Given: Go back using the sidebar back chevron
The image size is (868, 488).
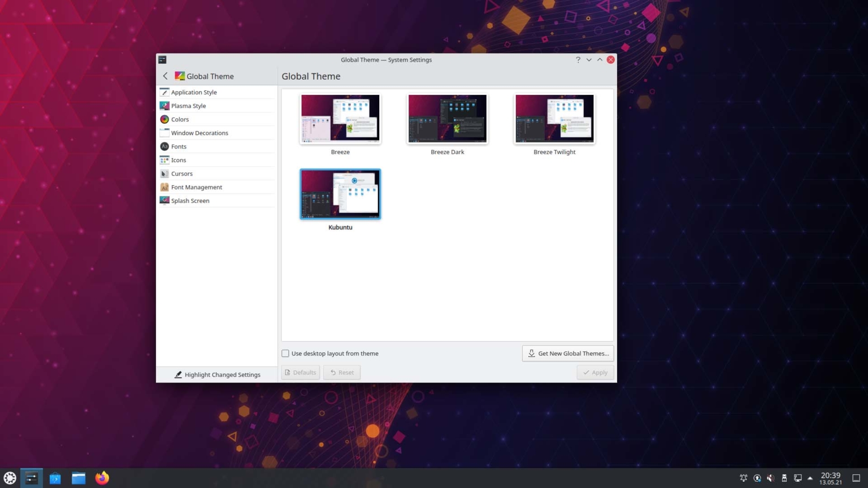Looking at the screenshot, I should click(x=165, y=76).
